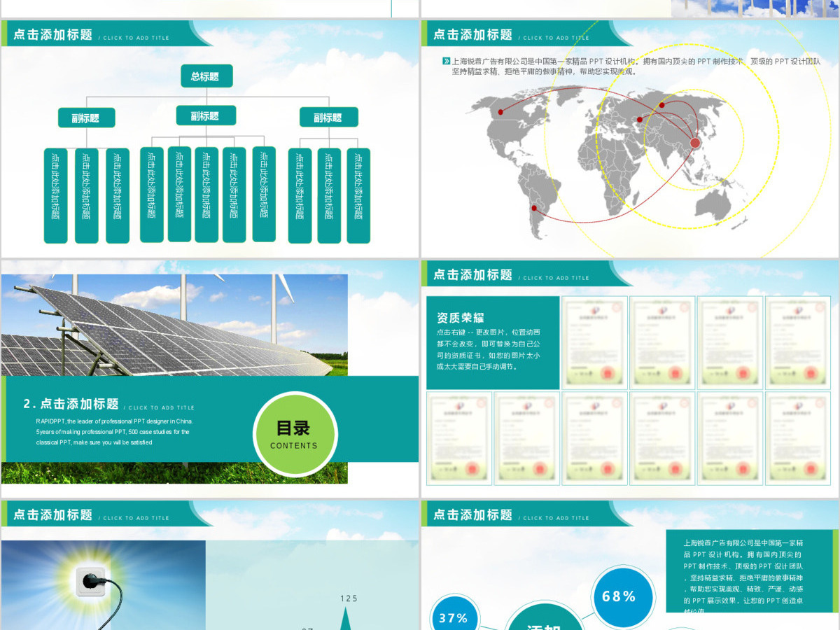This screenshot has height=630, width=840.
Task: Select the 总标题 box in the org chart
Action: (x=206, y=76)
